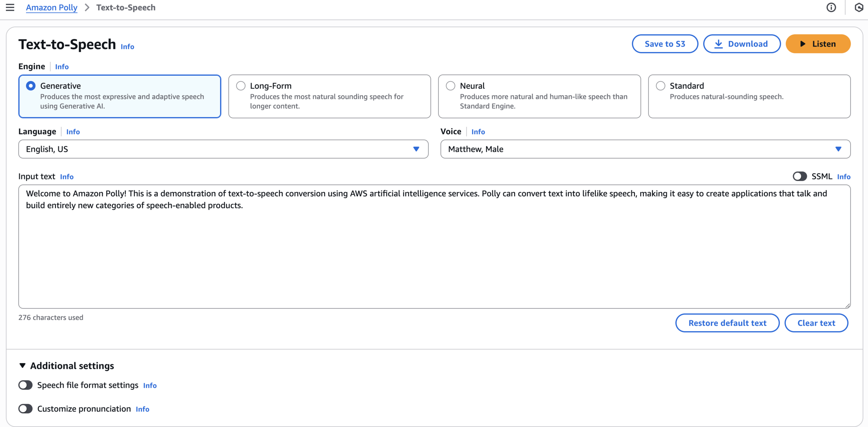The width and height of the screenshot is (868, 427).
Task: Enable the SSML toggle
Action: [x=800, y=176]
